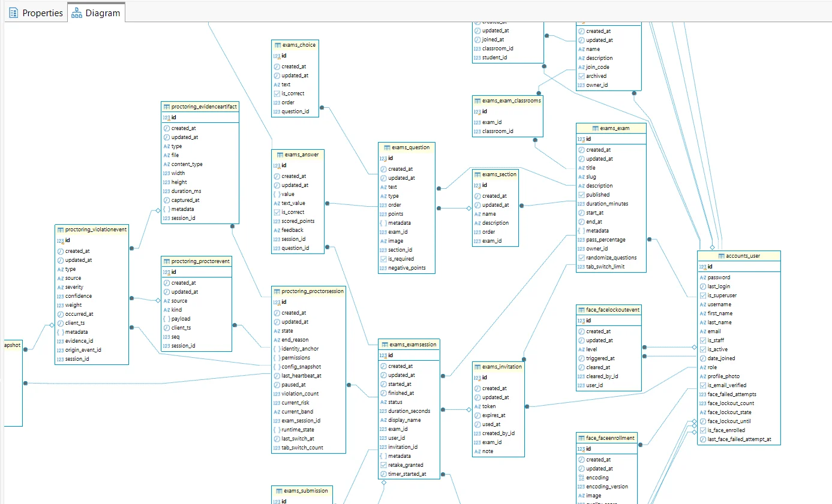The image size is (832, 504).
Task: Click the exams_exam_classrooms table header icon
Action: (477, 101)
